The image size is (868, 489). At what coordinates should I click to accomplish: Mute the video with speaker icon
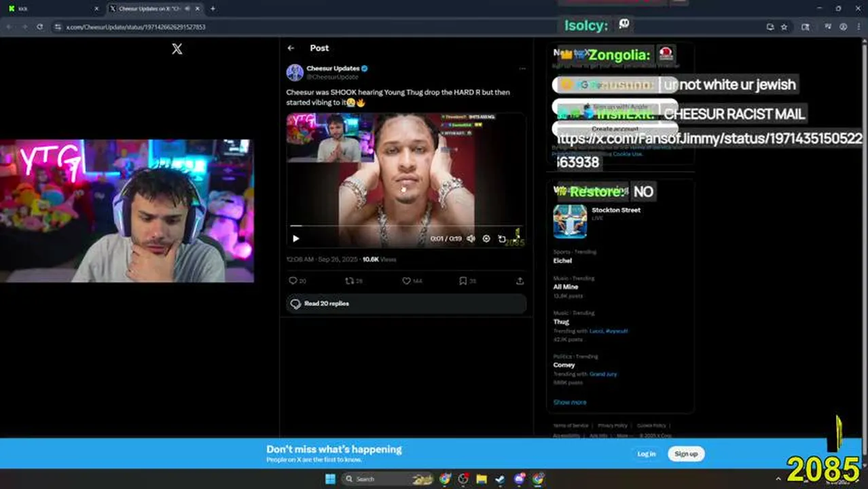[471, 238]
